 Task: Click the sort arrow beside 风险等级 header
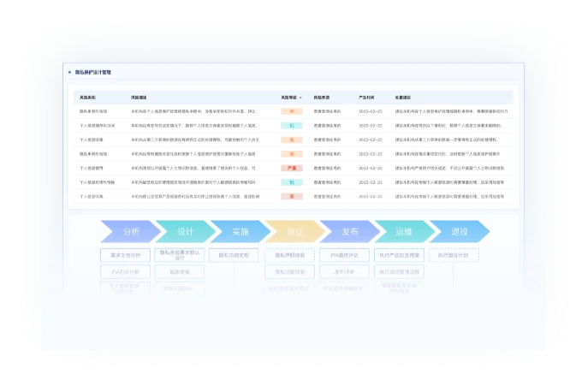(300, 98)
